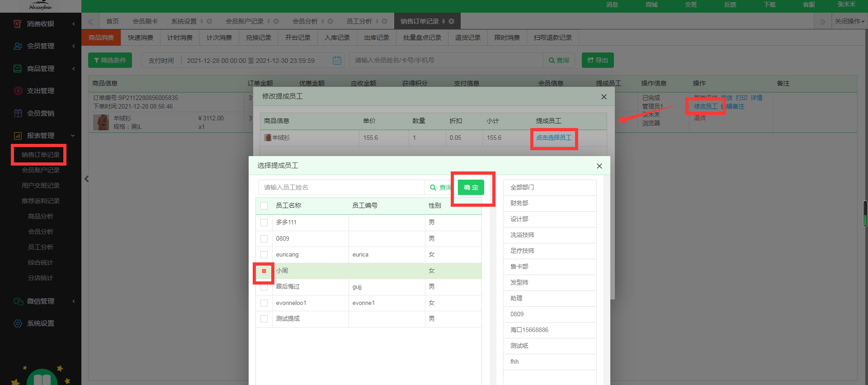868x385 pixels.
Task: Open the 退货记录 tab
Action: (467, 38)
